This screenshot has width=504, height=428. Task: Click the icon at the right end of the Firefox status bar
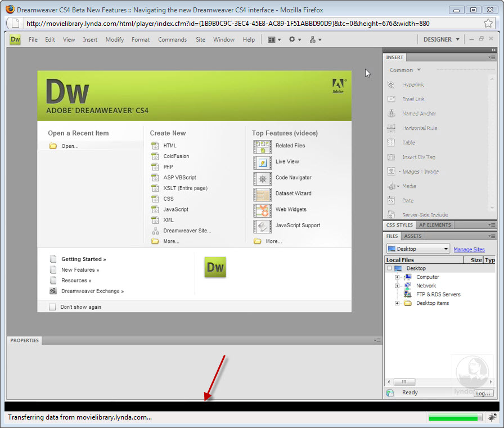click(x=492, y=417)
